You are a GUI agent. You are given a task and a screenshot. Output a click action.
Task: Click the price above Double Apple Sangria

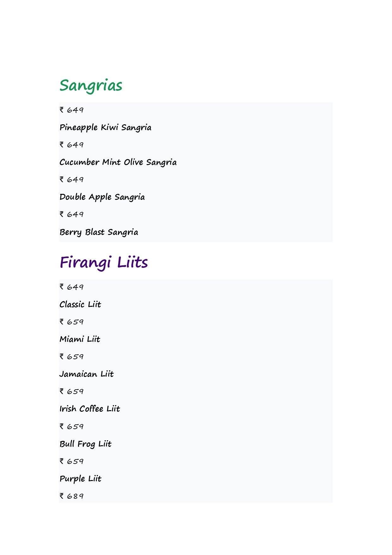[x=72, y=179]
